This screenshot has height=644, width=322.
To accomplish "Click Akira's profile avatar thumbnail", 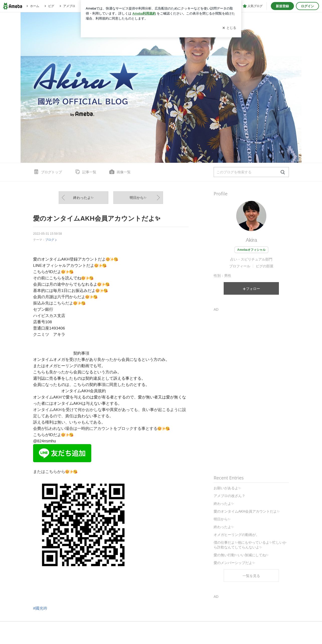I will pos(251,216).
